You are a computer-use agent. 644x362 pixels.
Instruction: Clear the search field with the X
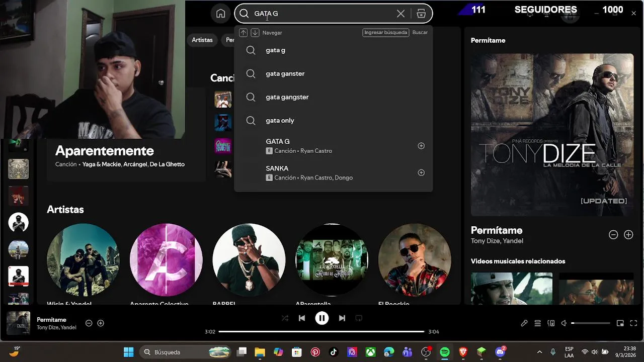(400, 14)
